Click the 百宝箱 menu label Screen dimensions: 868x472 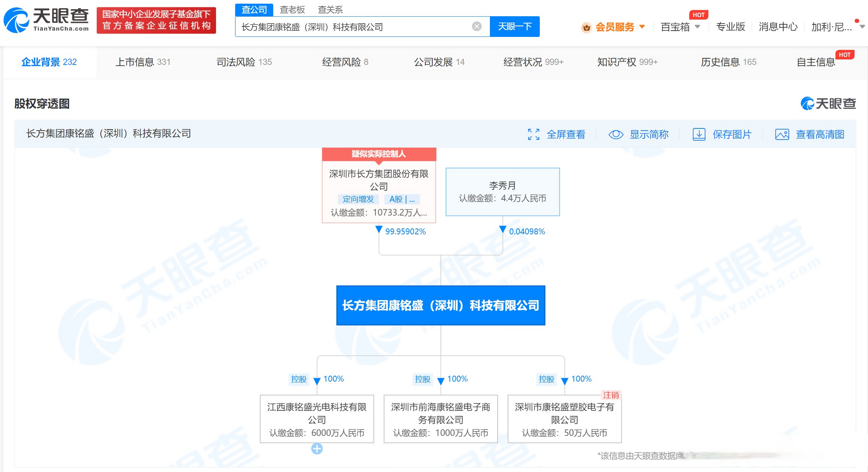(675, 27)
